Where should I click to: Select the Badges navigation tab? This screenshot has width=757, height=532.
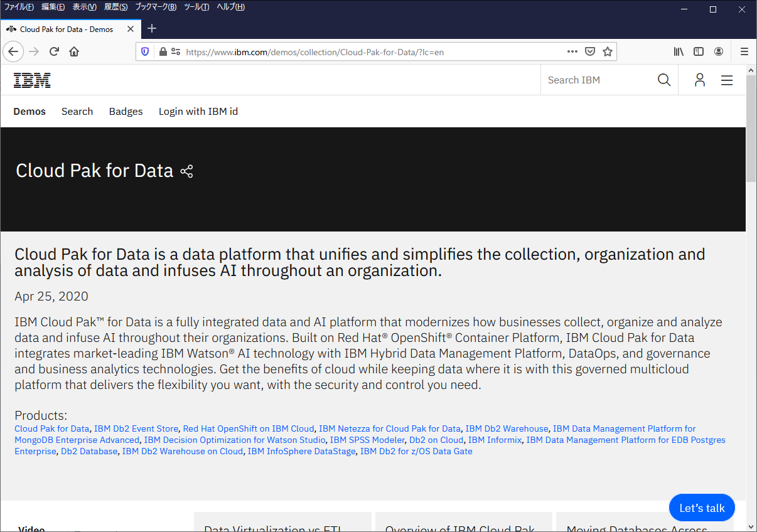coord(126,112)
